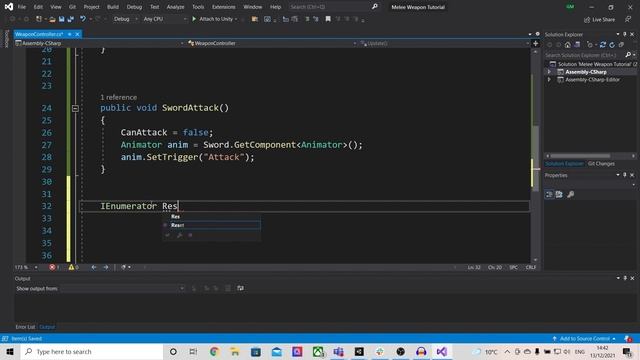640x360 pixels.
Task: Open the Extensions menu
Action: click(224, 7)
